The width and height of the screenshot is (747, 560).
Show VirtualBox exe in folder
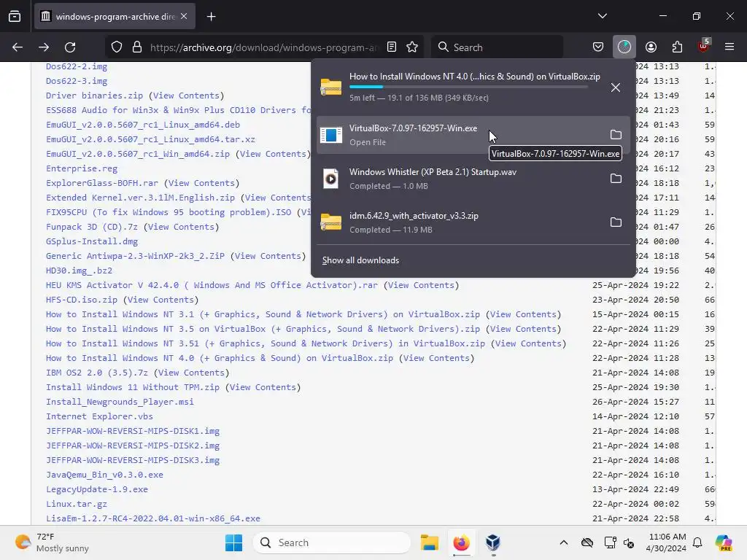[616, 135]
